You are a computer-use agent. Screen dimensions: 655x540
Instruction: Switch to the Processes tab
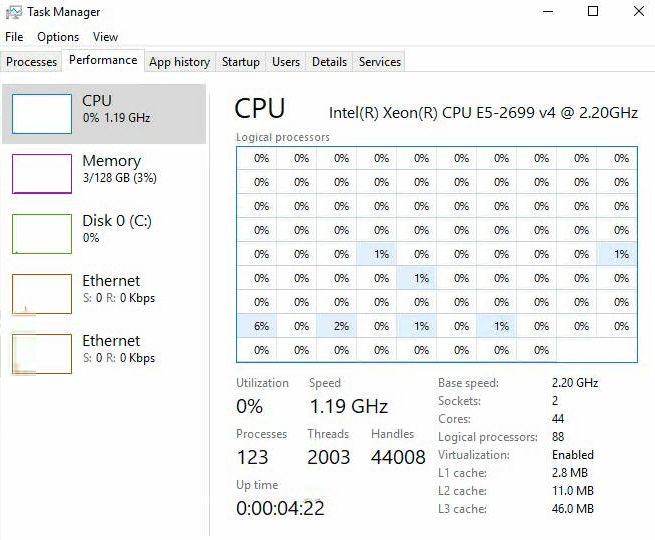pos(32,62)
